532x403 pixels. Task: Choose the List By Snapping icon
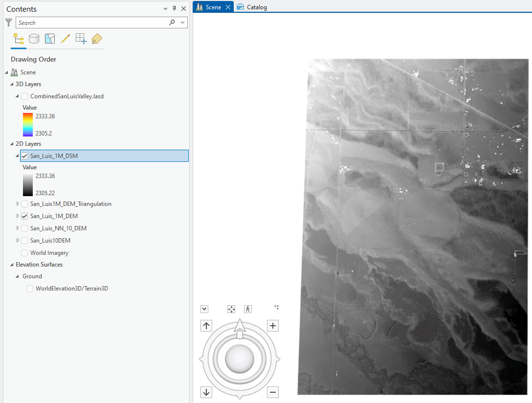[81, 39]
